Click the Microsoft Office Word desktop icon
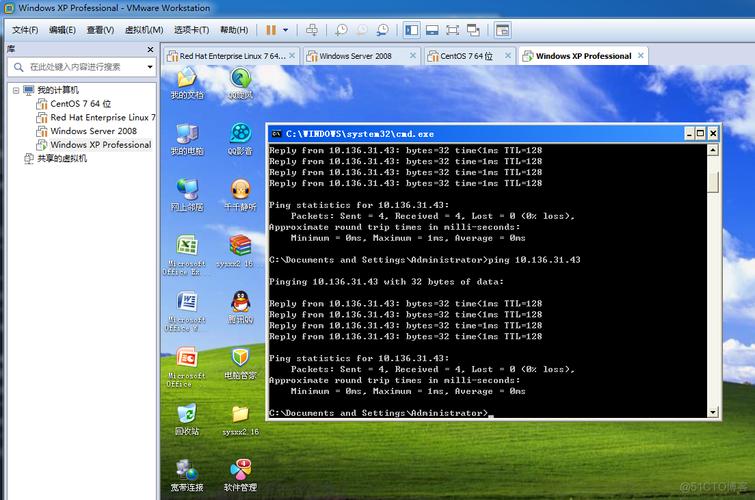The height and width of the screenshot is (500, 755). [186, 311]
